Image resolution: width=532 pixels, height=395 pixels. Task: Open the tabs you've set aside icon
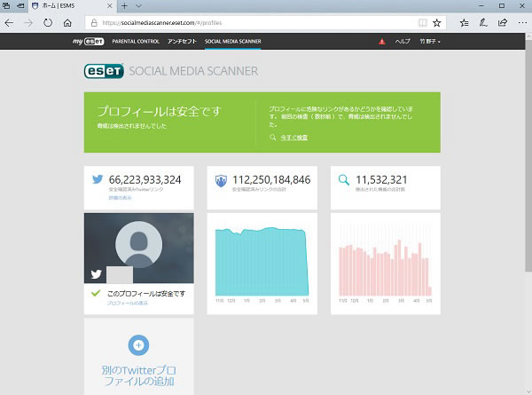6,6
